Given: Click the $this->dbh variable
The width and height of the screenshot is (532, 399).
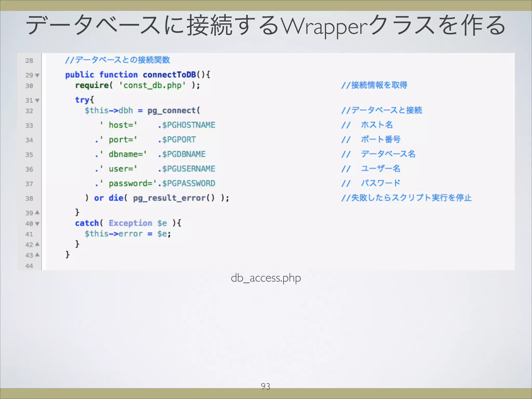Looking at the screenshot, I should pyautogui.click(x=109, y=110).
